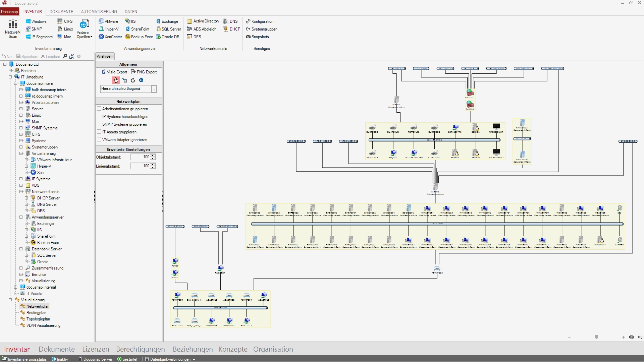The image size is (644, 362).
Task: Click the Visio Export button
Action: [114, 71]
